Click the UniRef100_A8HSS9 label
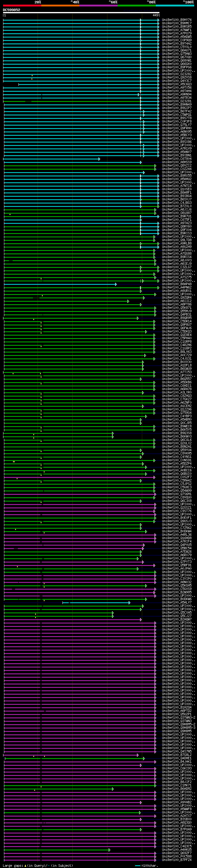This screenshot has width=197, height=868. point(177,162)
